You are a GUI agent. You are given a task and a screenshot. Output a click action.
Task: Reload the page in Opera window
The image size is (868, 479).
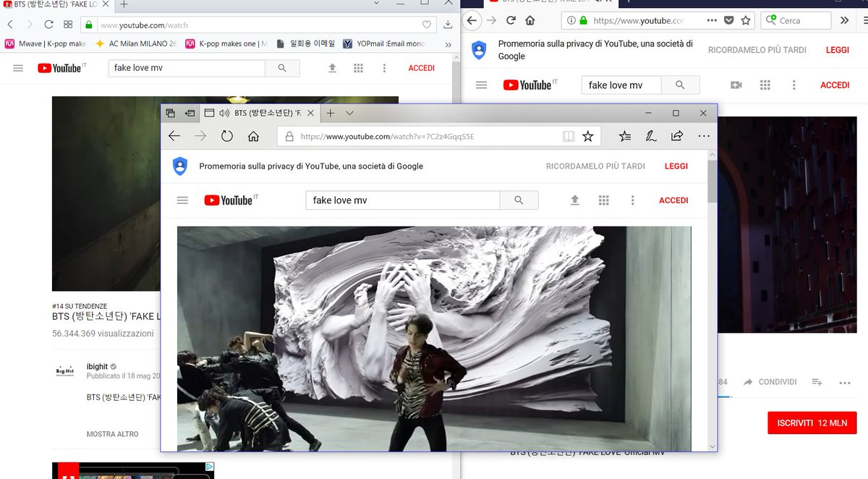(x=48, y=25)
